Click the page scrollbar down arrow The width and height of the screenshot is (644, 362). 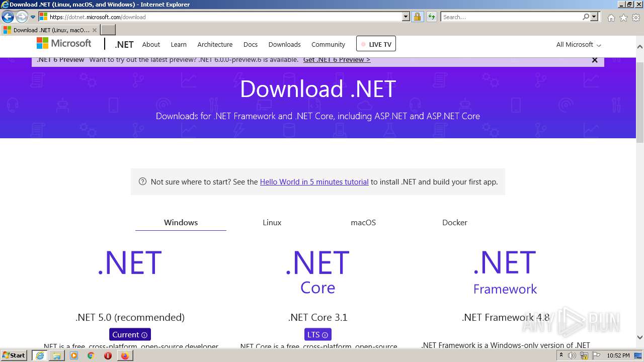click(x=640, y=338)
